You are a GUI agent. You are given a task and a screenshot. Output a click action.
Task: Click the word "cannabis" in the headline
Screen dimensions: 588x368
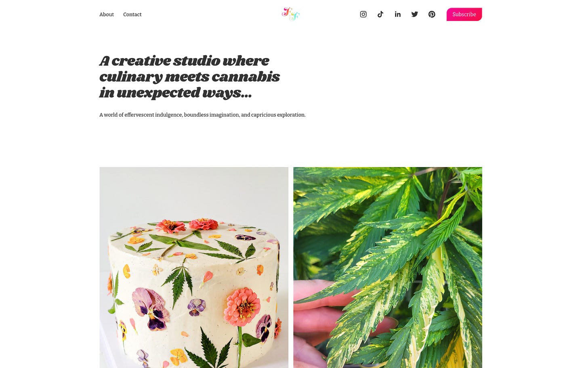[246, 77]
